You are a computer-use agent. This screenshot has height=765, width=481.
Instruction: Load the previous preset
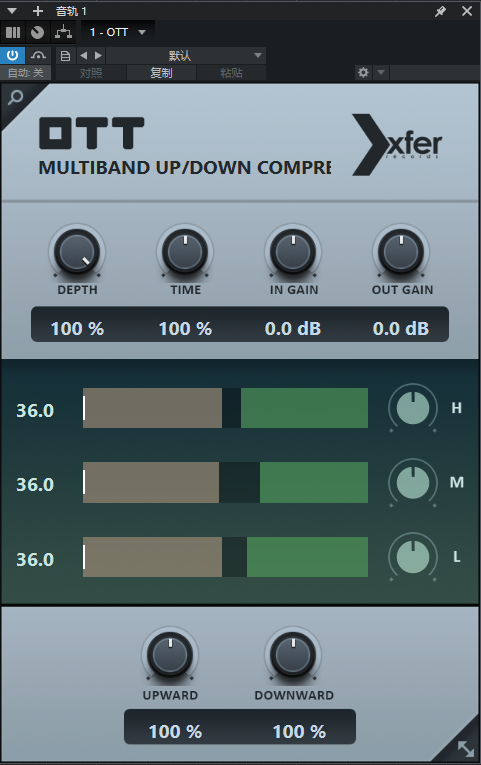pyautogui.click(x=83, y=56)
